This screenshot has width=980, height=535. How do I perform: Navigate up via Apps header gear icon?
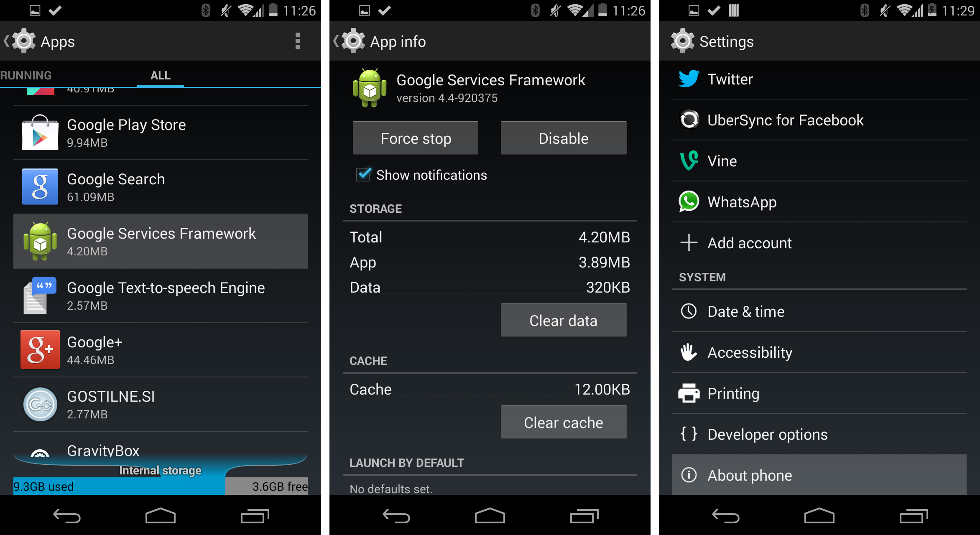tap(24, 41)
